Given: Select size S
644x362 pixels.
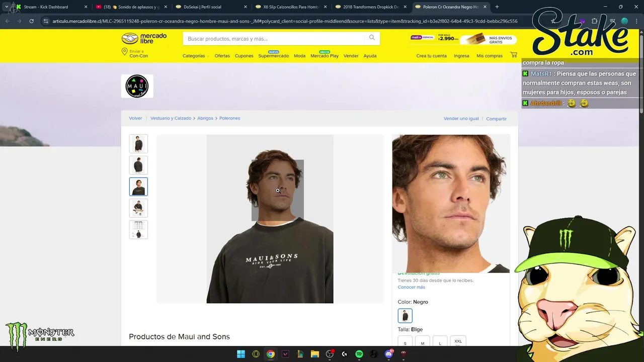Looking at the screenshot, I should 405,341.
